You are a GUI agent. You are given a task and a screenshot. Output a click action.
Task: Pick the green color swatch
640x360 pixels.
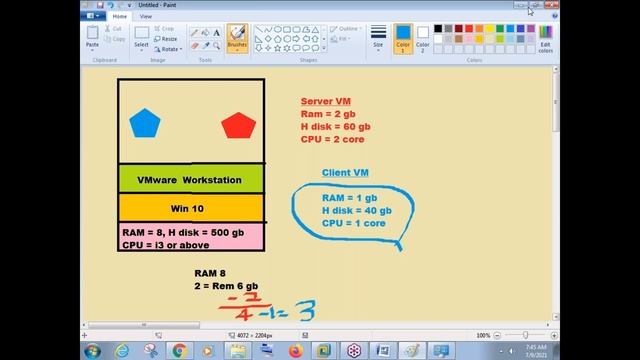pyautogui.click(x=500, y=29)
